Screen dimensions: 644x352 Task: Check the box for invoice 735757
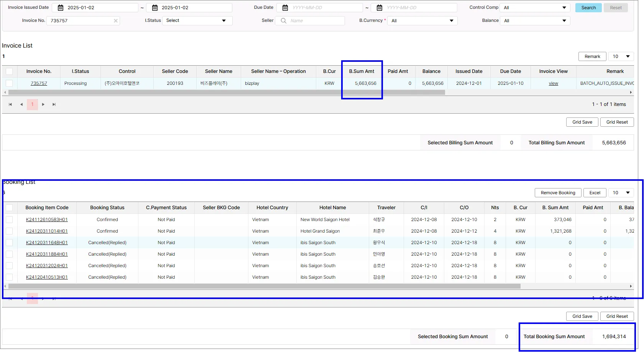tap(9, 83)
